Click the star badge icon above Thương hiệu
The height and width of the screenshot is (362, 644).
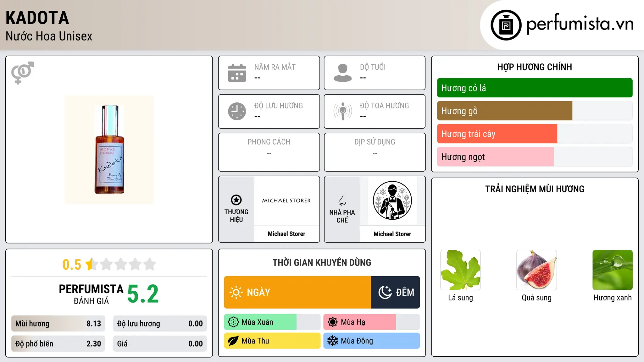point(236,200)
